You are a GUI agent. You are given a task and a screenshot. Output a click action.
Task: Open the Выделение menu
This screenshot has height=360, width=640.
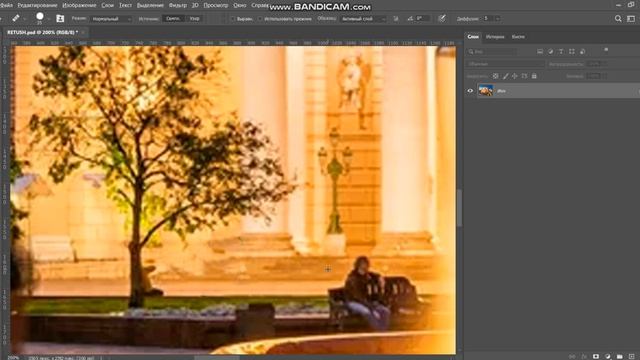coord(150,5)
